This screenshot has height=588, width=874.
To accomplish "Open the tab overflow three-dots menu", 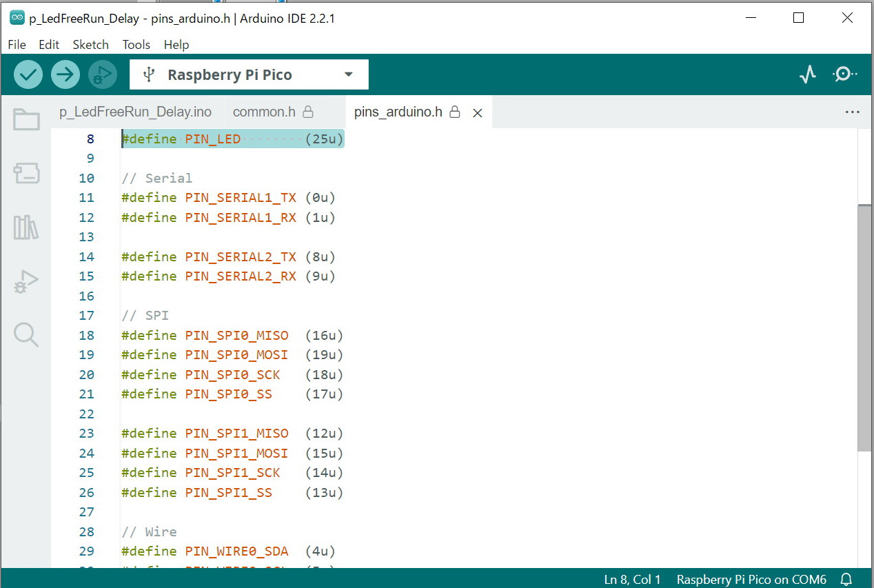I will (852, 112).
